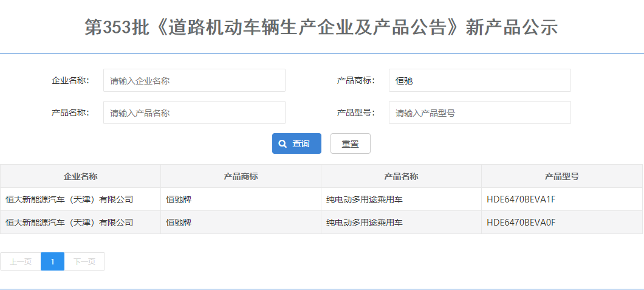Click the magnifier icon in 查询 button
Screen dimensions: 644x290
(283, 143)
